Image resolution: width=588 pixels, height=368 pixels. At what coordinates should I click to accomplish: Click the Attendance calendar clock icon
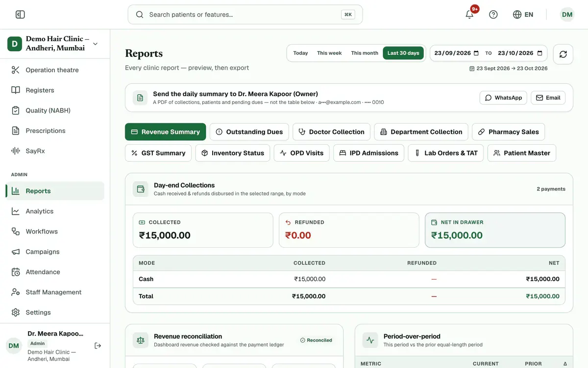pos(16,272)
